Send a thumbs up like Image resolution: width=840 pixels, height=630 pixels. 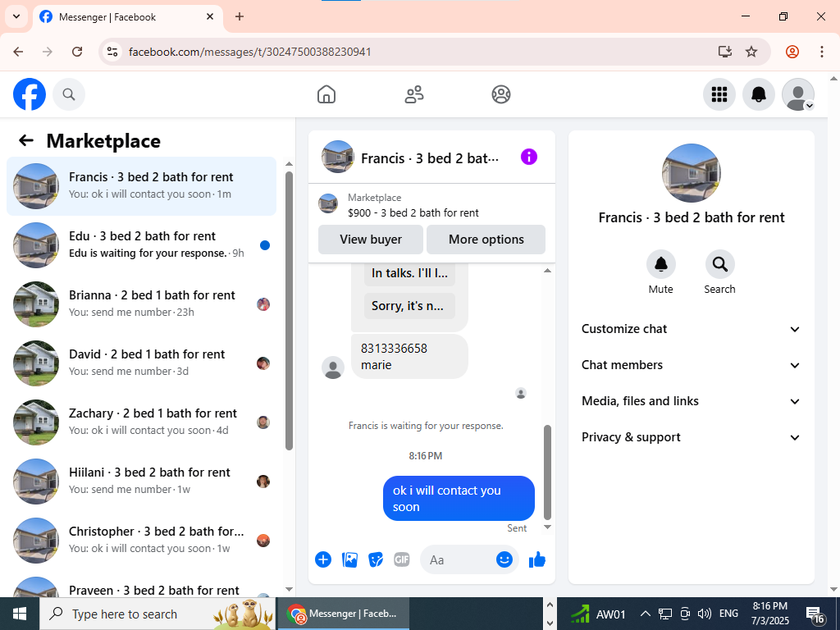(536, 559)
